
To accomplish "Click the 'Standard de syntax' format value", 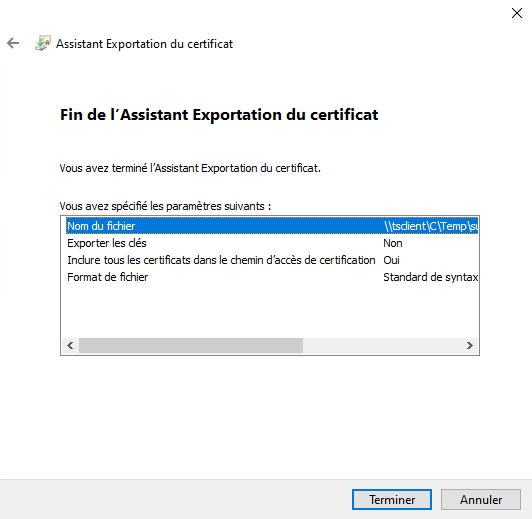I will tap(431, 277).
